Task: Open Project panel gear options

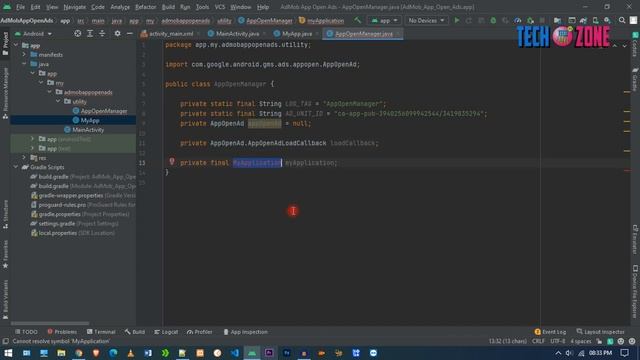Action: tap(117, 33)
